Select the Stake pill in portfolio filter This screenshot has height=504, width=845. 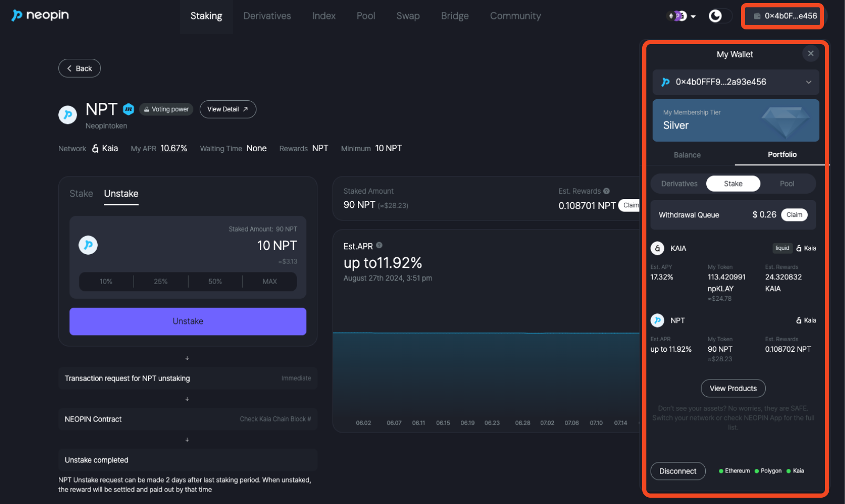coord(733,184)
